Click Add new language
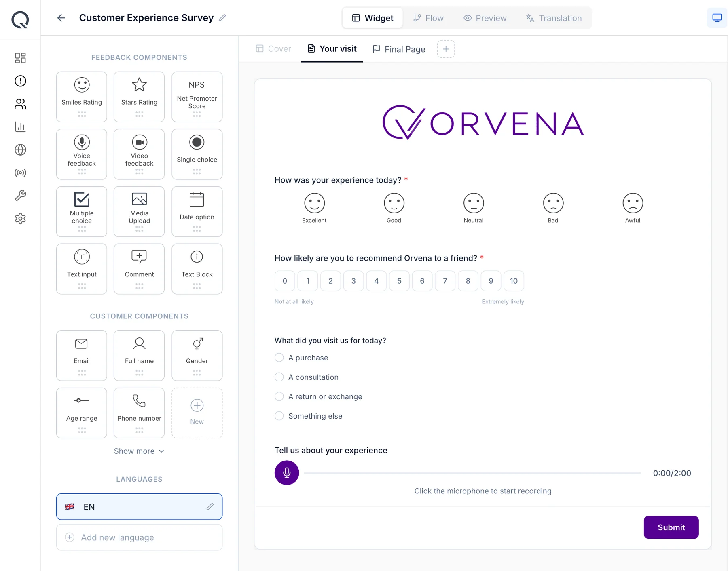728x571 pixels. coord(139,537)
